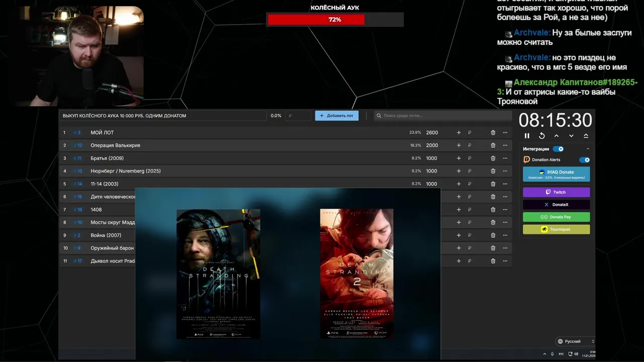Open the Русский language selector

(x=576, y=341)
